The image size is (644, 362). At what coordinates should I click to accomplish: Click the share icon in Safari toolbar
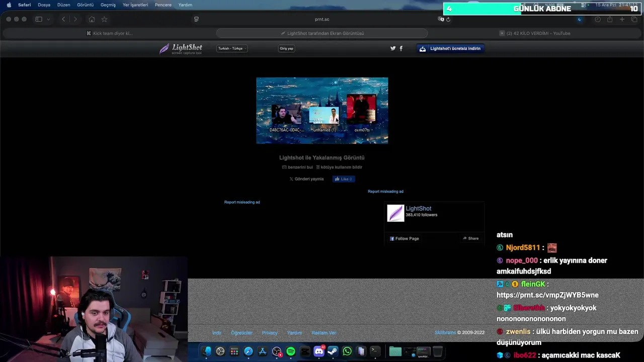(x=610, y=19)
